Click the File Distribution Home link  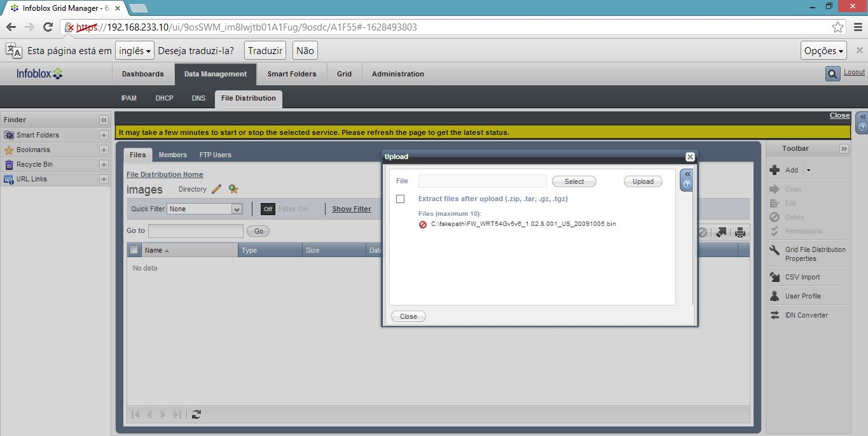(x=164, y=174)
